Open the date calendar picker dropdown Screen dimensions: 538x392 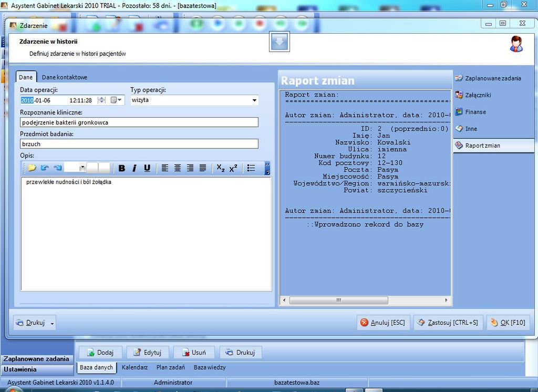(116, 100)
